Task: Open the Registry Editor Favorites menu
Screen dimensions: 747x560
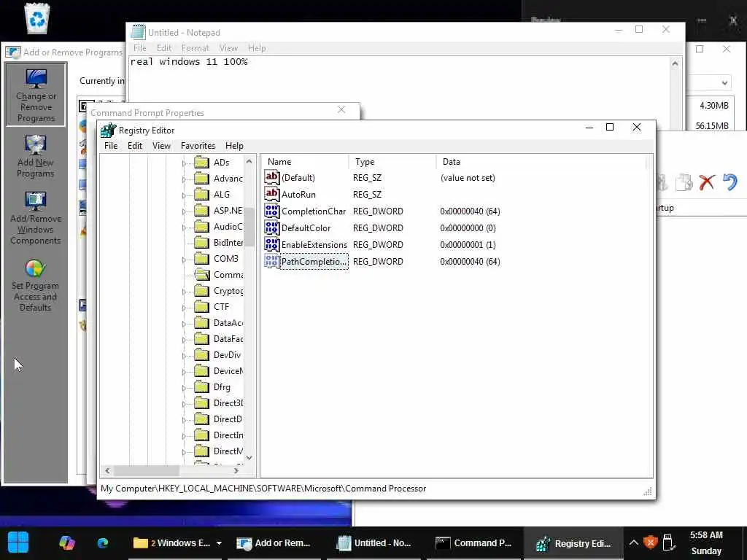Action: [x=198, y=146]
